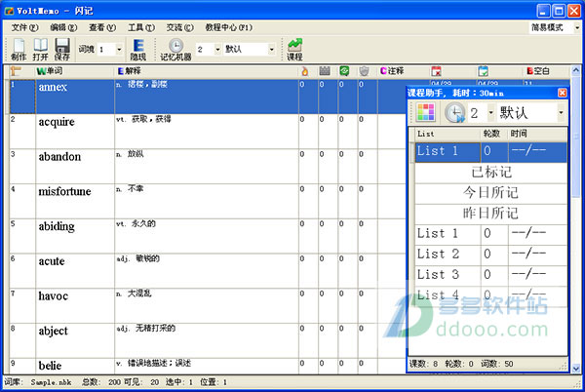Image resolution: width=585 pixels, height=392 pixels.
Task: Toggle the 隐现 hide/show icon
Action: click(138, 49)
